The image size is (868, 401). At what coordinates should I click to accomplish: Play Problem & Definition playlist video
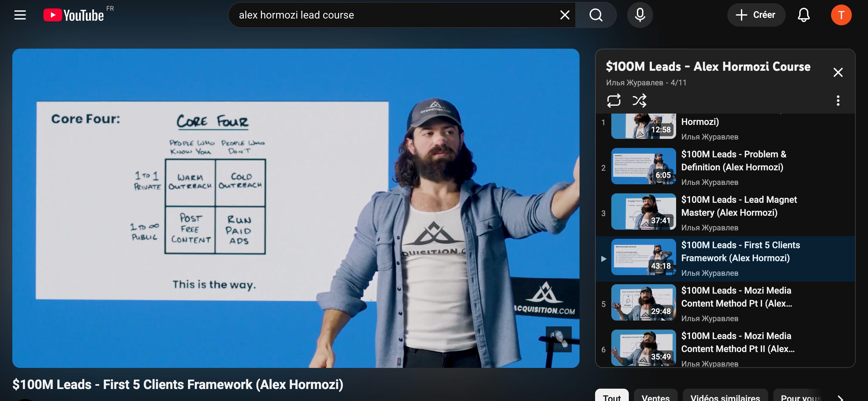733,161
